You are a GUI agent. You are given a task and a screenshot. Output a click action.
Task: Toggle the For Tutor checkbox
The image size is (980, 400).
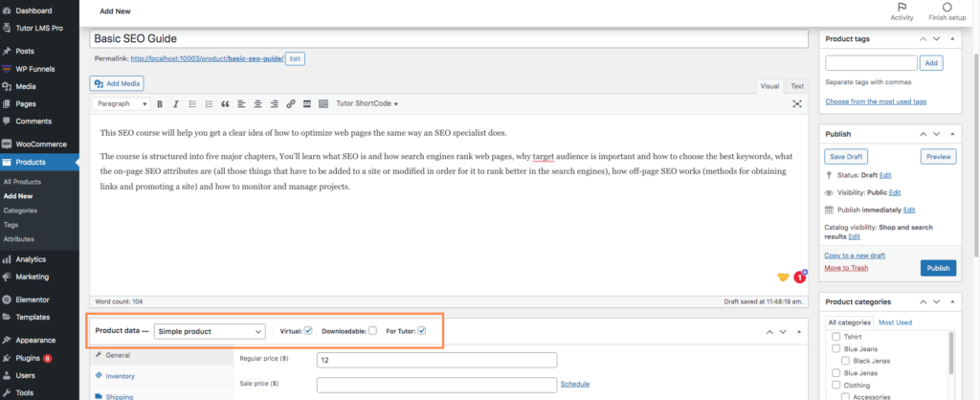click(421, 331)
